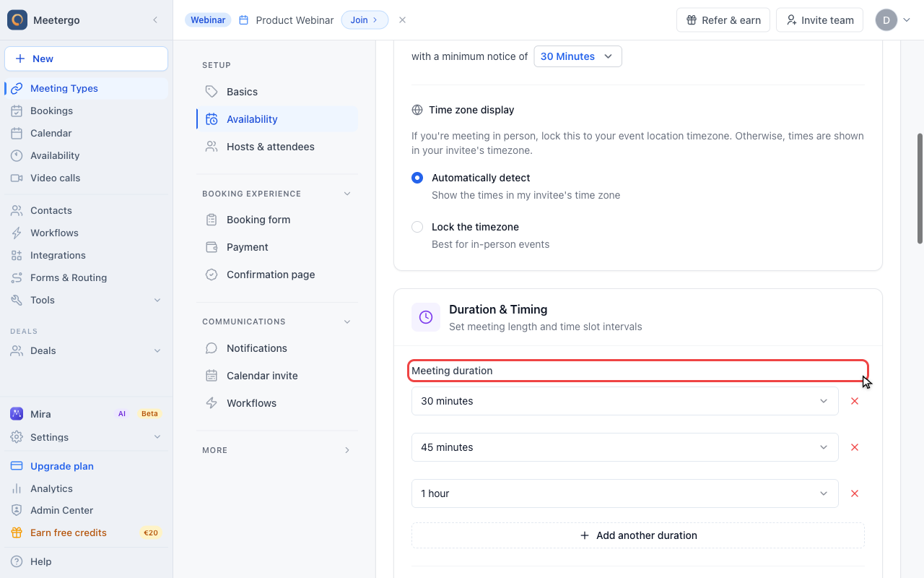
Task: Click Upgrade plan link
Action: point(62,466)
